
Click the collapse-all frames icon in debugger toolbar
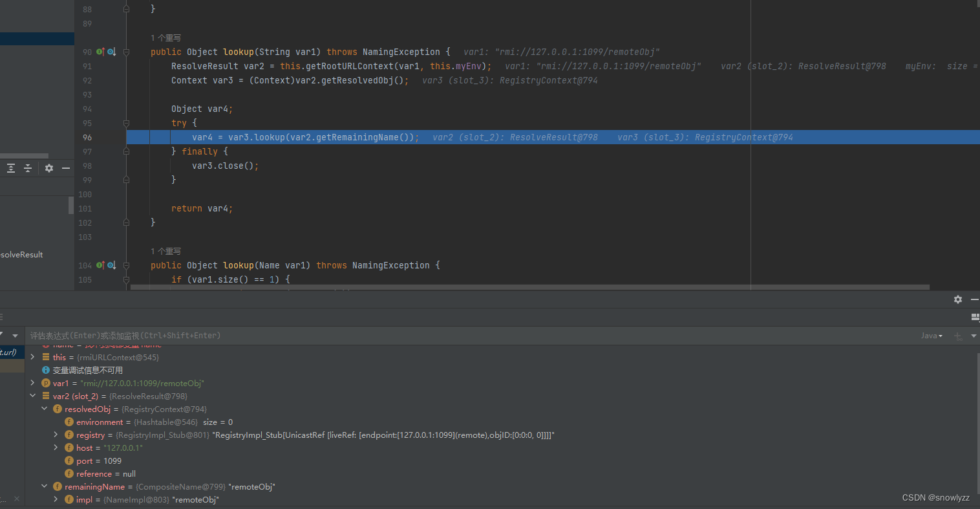(28, 168)
